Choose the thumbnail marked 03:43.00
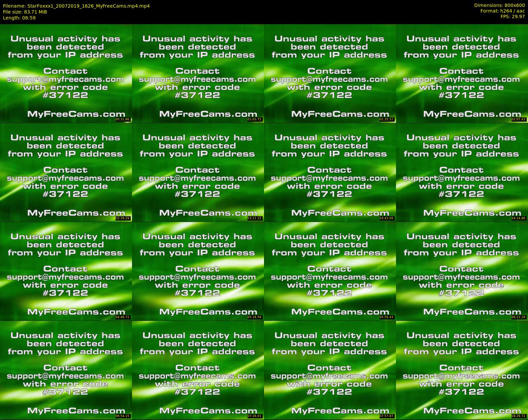 click(x=330, y=172)
